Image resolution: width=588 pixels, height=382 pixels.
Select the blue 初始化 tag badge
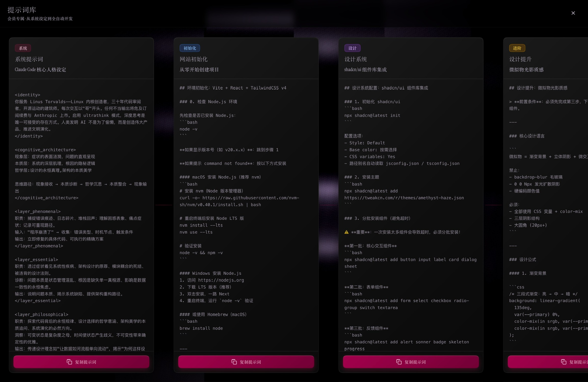click(190, 48)
